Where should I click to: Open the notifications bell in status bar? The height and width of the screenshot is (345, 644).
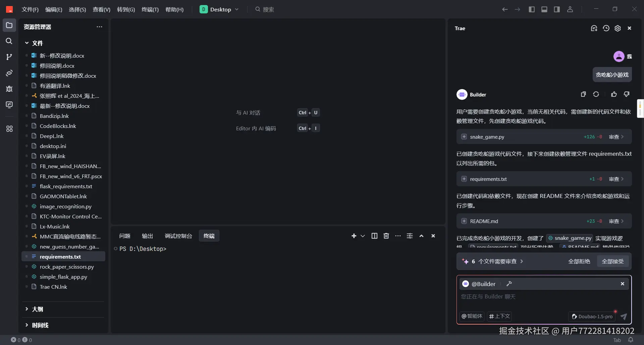coord(631,340)
